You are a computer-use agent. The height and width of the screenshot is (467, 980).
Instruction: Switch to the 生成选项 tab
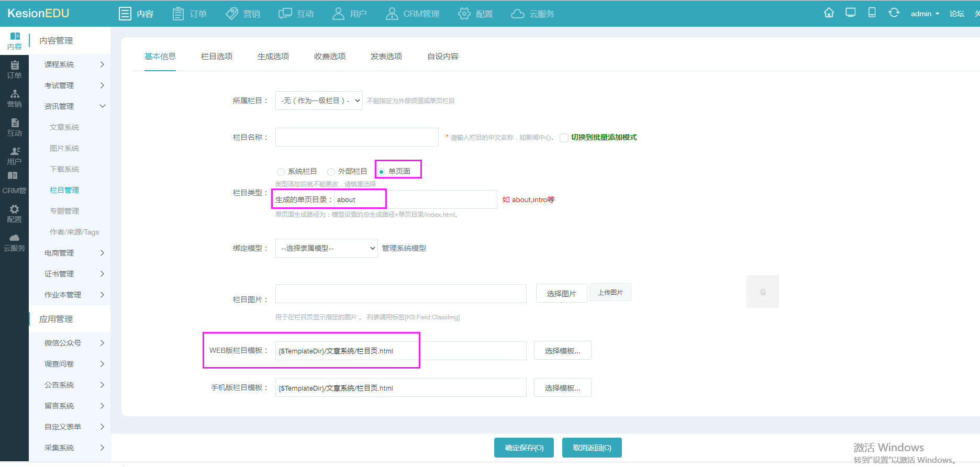point(273,56)
